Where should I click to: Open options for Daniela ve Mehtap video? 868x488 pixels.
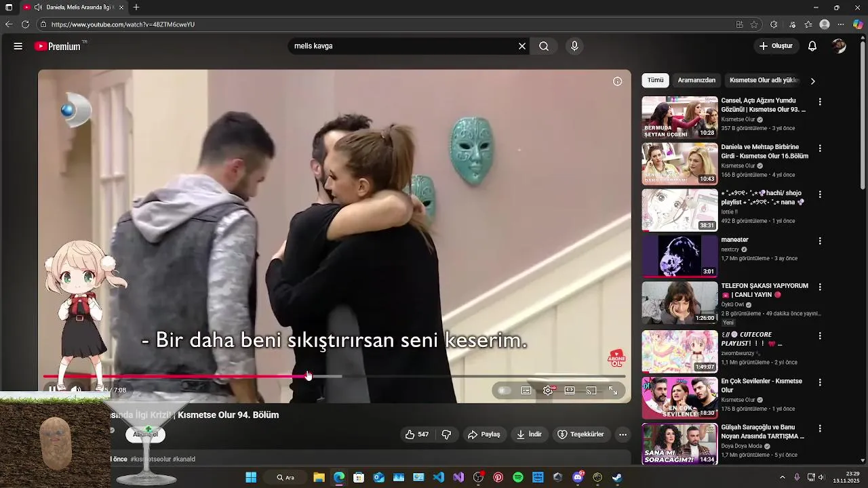tap(820, 148)
